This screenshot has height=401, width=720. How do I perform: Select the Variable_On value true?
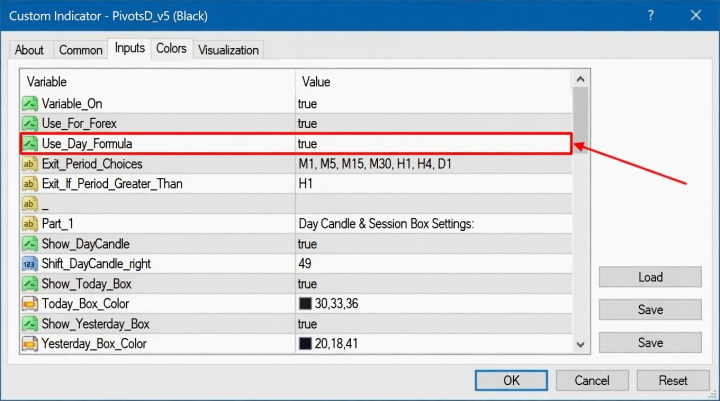307,104
